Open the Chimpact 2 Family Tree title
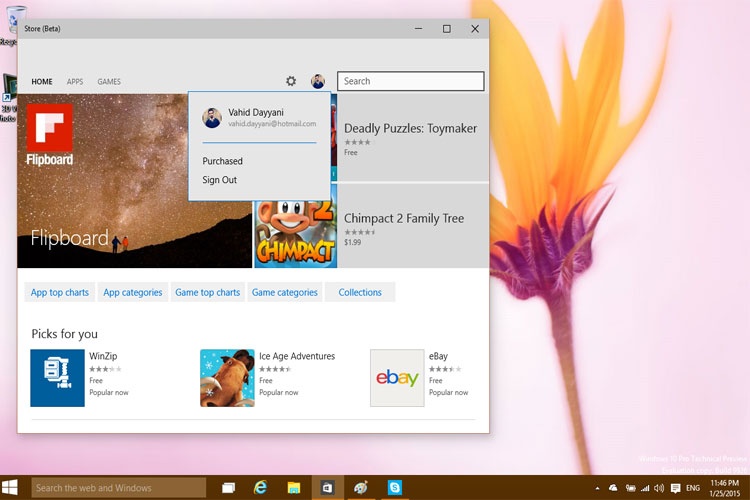Viewport: 750px width, 500px height. [404, 219]
